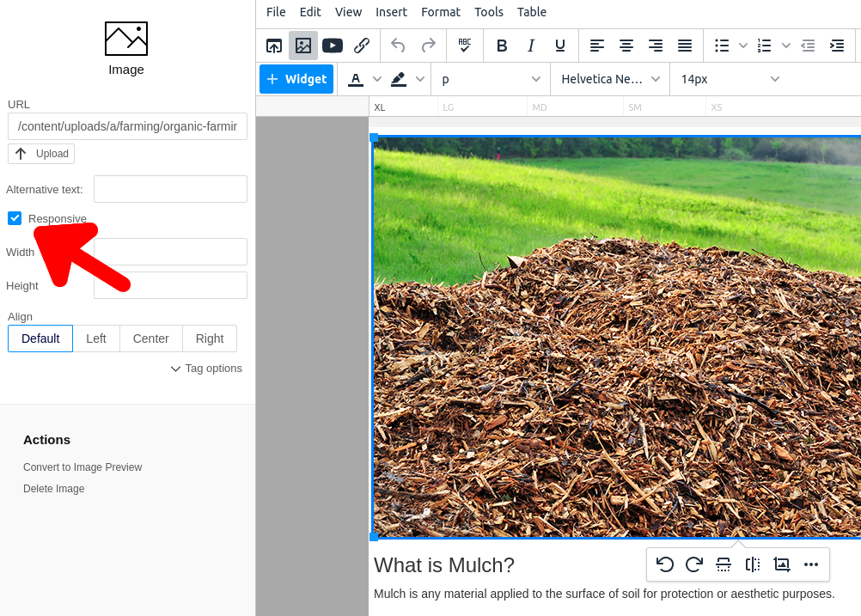Open highlight color dropdown arrow
This screenshot has height=616, width=861.
(x=420, y=79)
